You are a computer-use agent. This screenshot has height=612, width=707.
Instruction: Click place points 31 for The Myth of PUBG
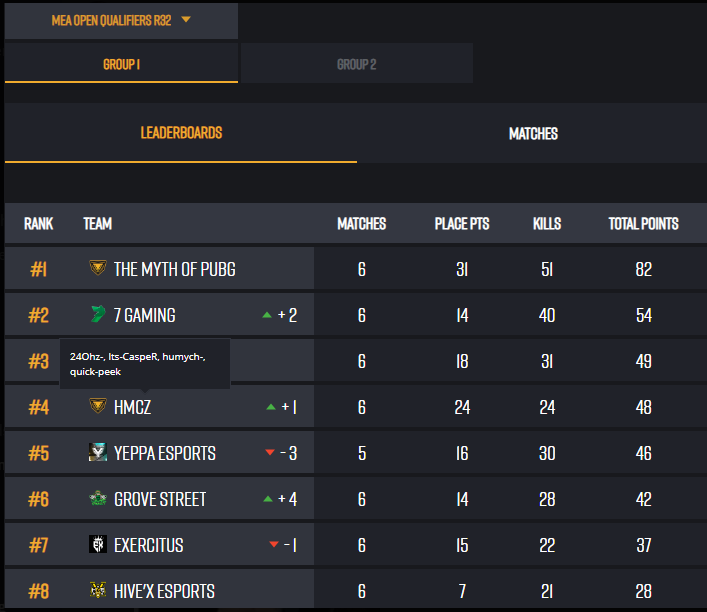point(462,270)
